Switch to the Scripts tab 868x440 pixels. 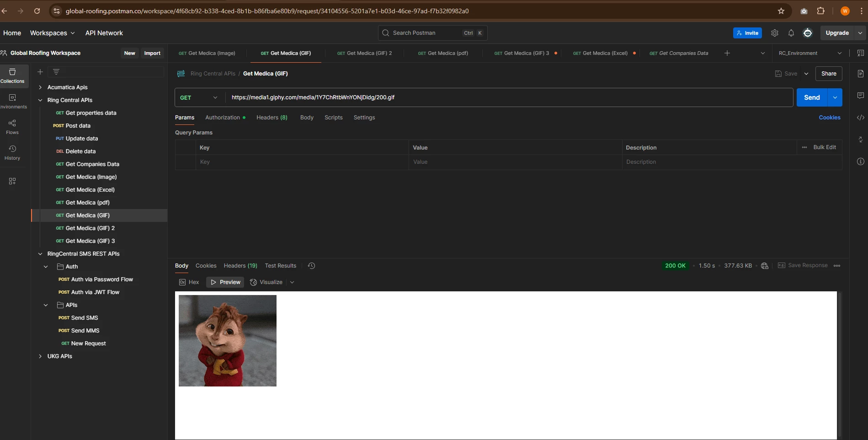pos(334,118)
